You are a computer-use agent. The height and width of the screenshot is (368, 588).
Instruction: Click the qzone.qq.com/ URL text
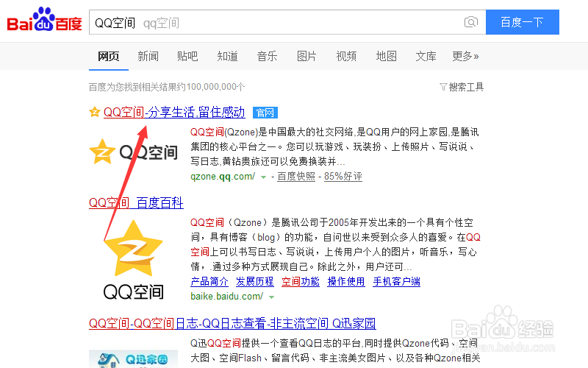click(x=223, y=176)
